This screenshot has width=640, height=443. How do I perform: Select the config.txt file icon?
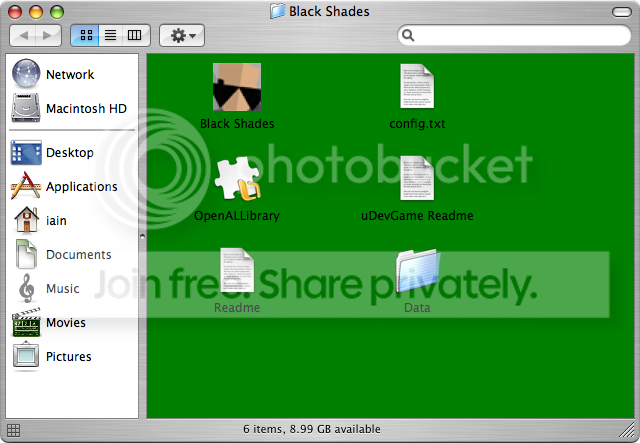click(417, 87)
